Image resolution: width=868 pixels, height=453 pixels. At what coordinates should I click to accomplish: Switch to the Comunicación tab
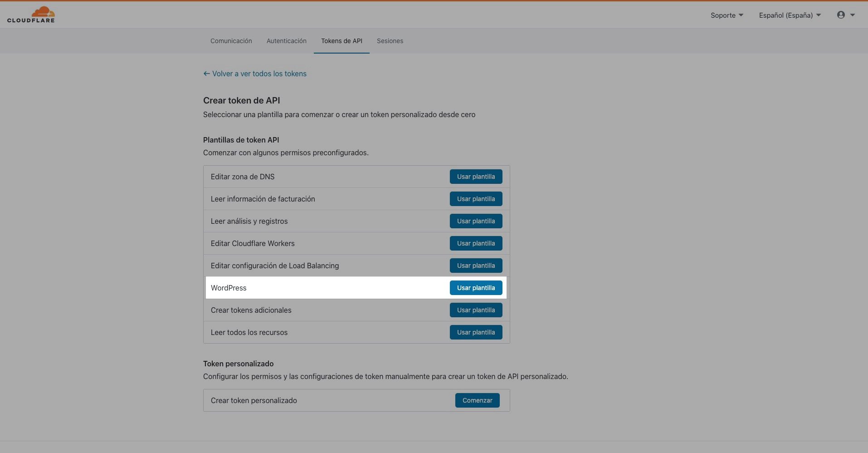click(231, 41)
